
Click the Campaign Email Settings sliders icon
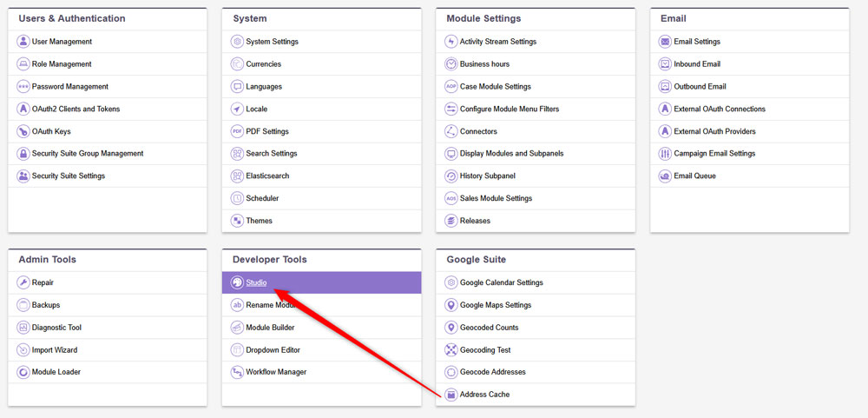click(665, 154)
